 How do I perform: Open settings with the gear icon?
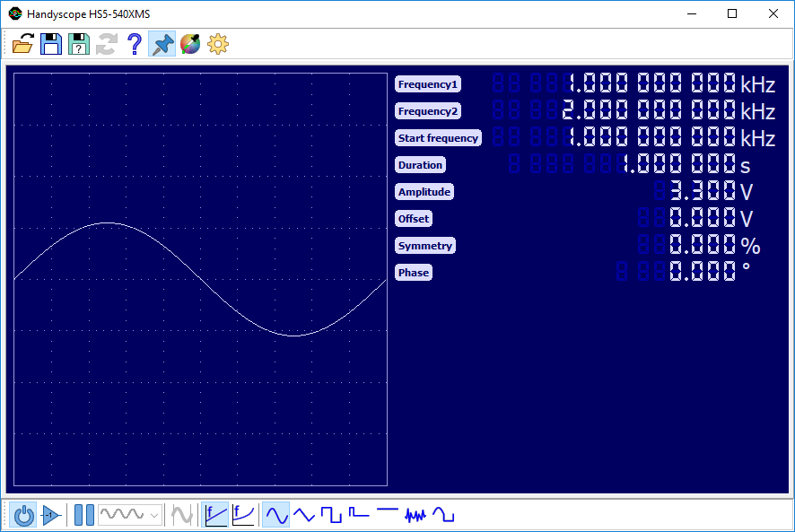click(x=218, y=43)
